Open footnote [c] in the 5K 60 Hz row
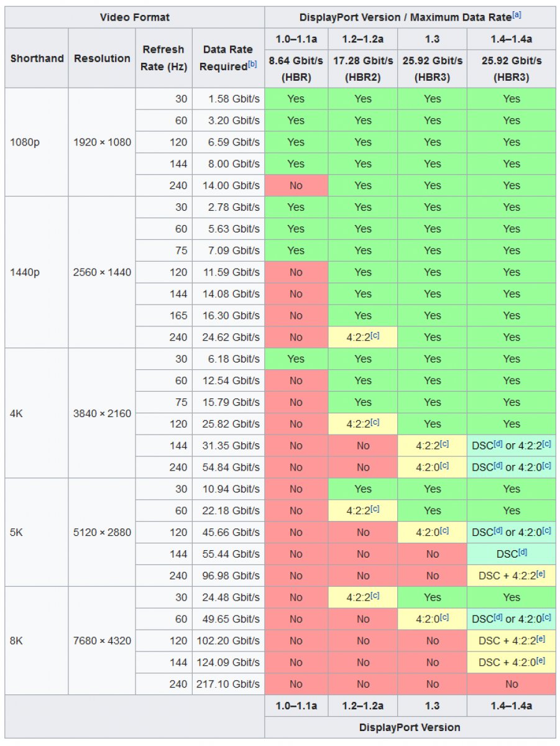The width and height of the screenshot is (560, 746). tap(375, 509)
